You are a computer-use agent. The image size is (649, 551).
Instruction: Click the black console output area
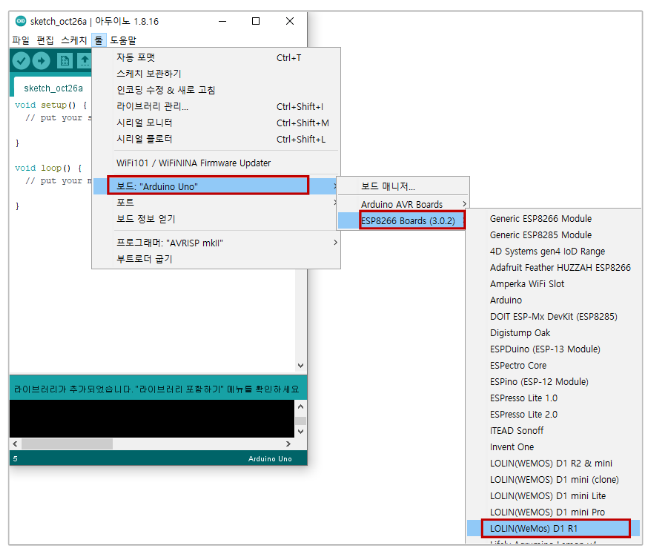click(152, 419)
